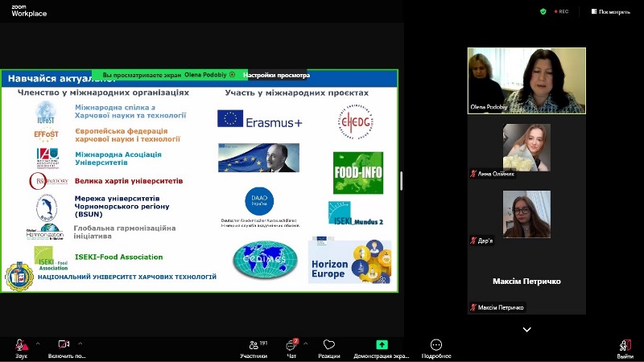This screenshot has width=644, height=362.
Task: Open Настройки просмотра view options
Action: coord(276,75)
